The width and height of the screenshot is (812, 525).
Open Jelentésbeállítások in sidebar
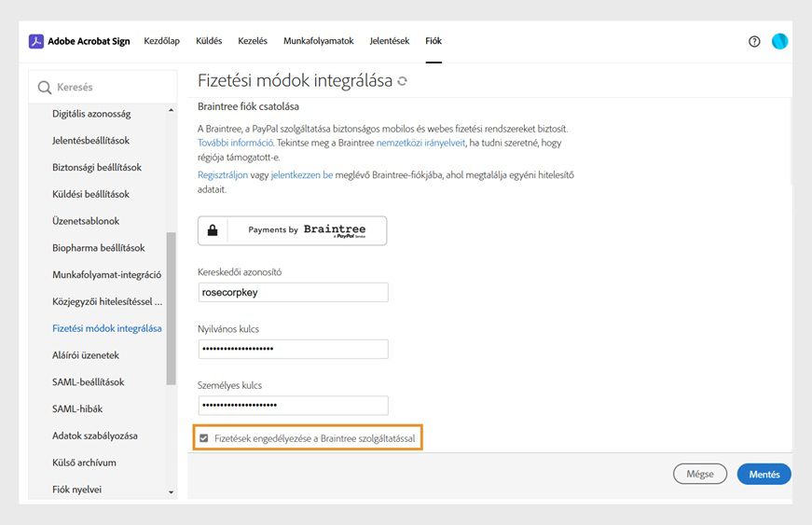click(90, 141)
